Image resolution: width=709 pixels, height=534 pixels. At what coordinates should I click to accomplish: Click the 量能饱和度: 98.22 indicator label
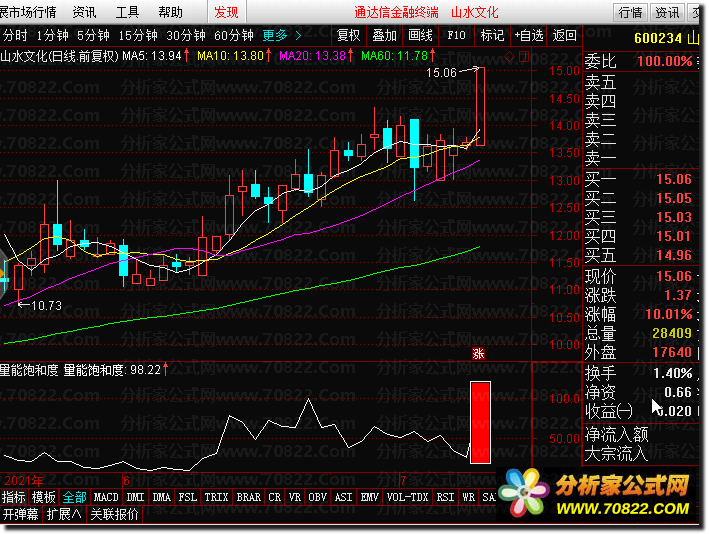pos(112,370)
